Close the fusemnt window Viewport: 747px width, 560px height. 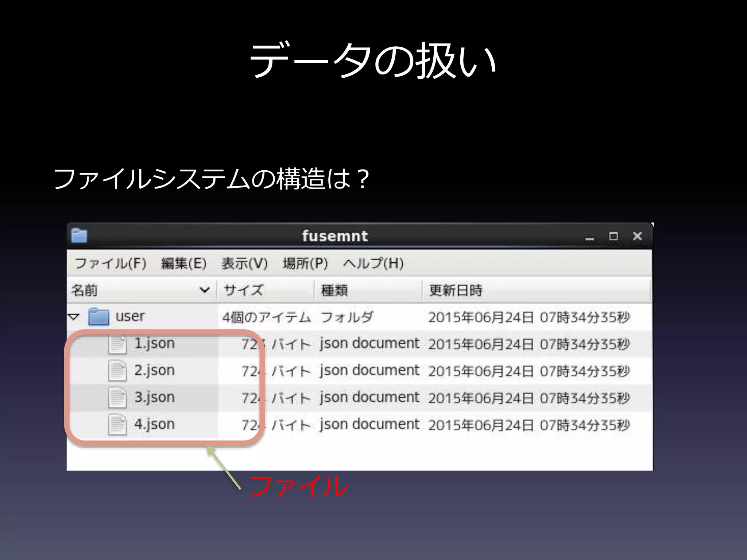637,236
